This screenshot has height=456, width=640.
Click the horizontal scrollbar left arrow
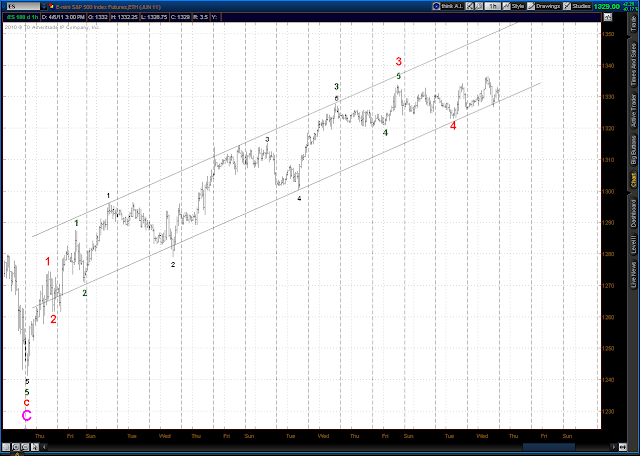44,447
